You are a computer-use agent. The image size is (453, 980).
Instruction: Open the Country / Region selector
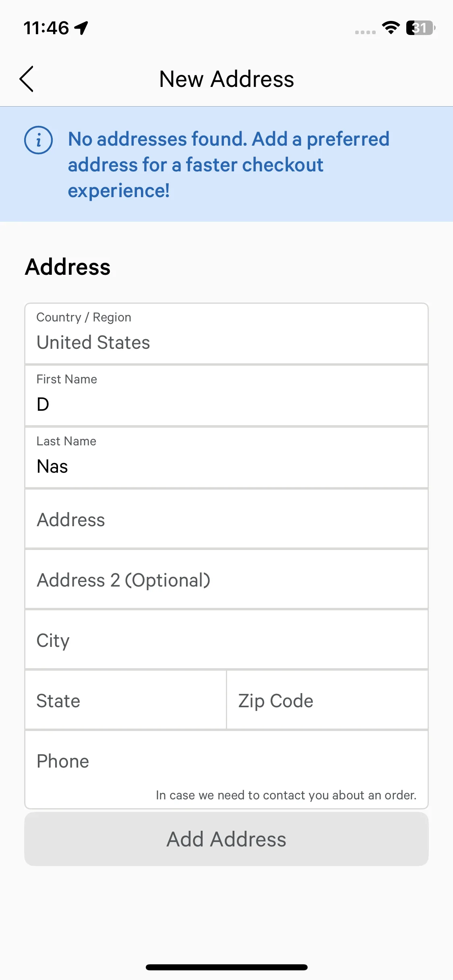(x=226, y=334)
